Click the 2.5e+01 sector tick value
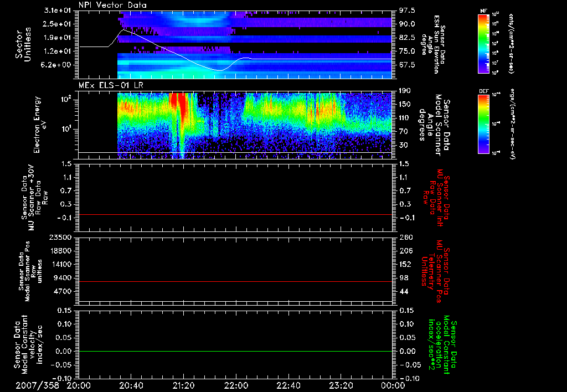 58,24
